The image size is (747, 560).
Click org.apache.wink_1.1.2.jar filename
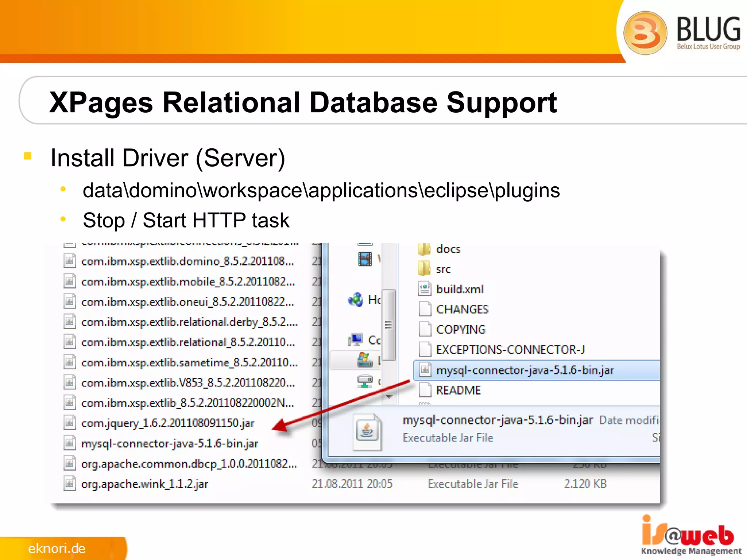(144, 484)
